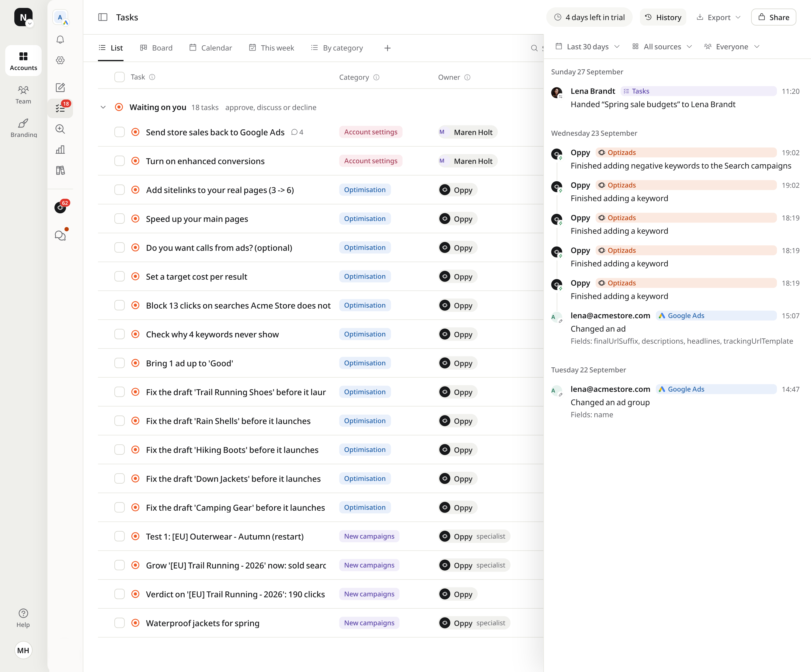Click the compose edit pencil icon
The width and height of the screenshot is (811, 672).
pyautogui.click(x=60, y=87)
